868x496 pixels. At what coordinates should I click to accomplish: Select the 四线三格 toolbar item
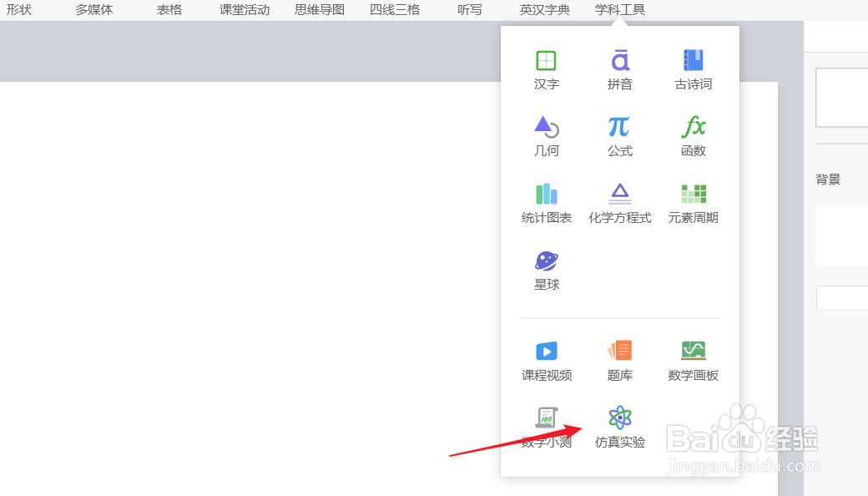[395, 9]
